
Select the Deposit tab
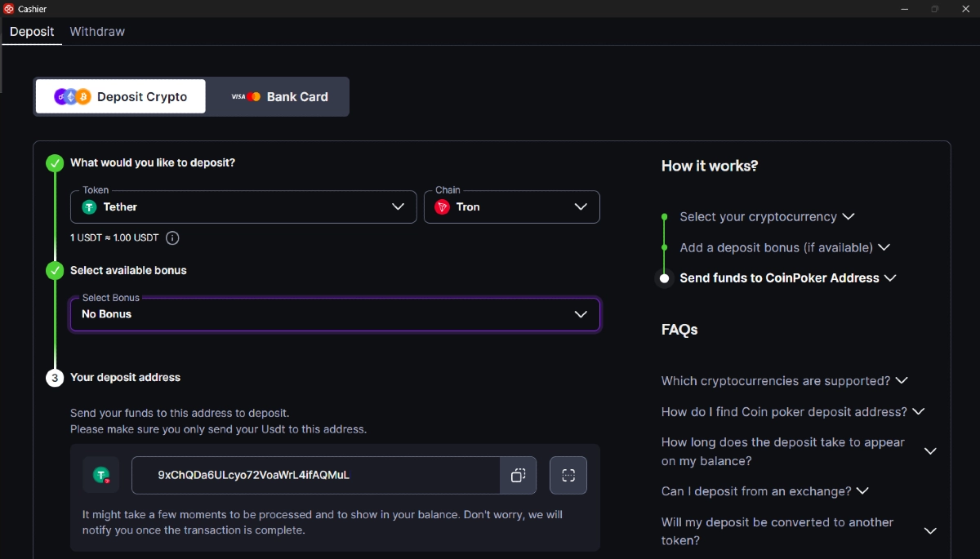[32, 32]
